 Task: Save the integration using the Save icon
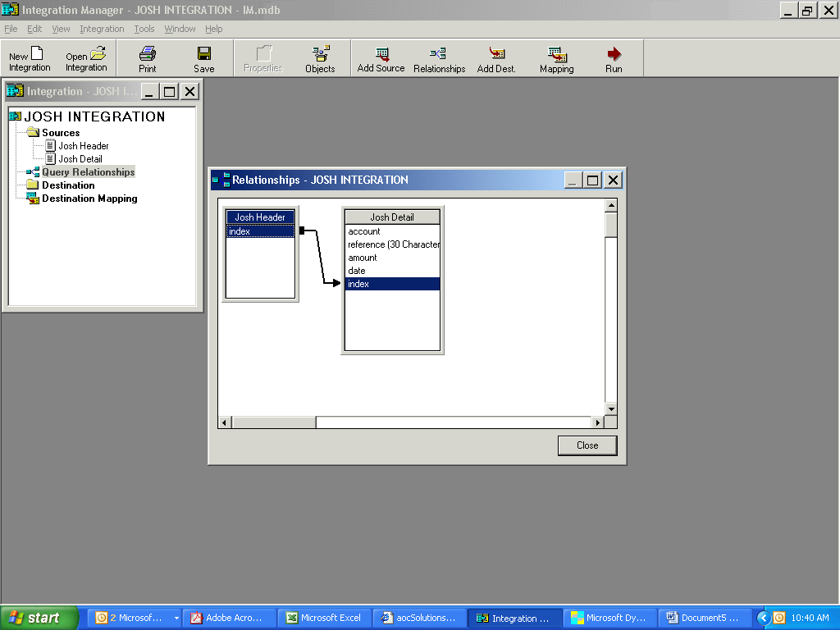203,57
